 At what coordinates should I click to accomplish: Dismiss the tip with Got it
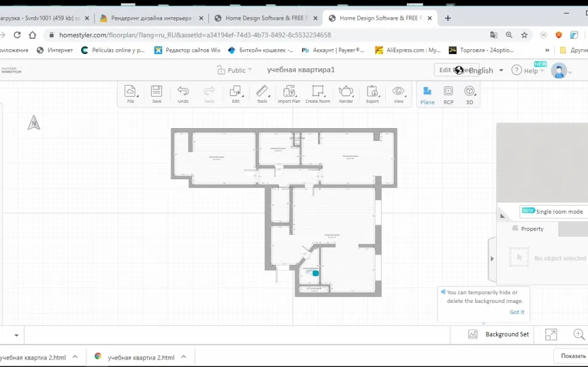coord(517,312)
